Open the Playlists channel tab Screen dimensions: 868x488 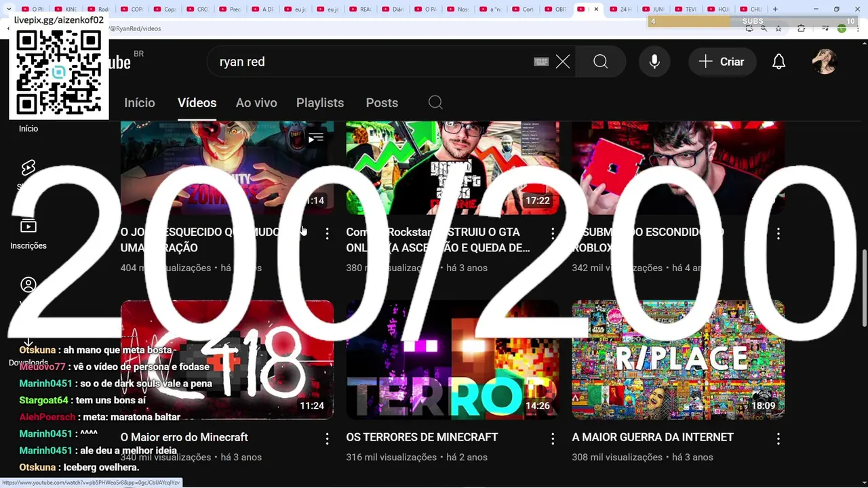pos(320,102)
